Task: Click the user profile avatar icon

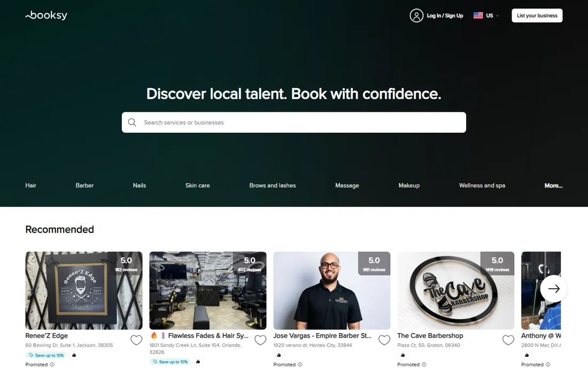Action: pyautogui.click(x=416, y=16)
